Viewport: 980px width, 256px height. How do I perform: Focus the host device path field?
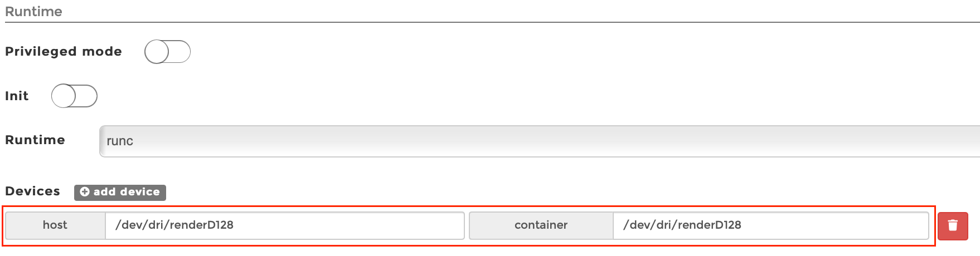pos(284,225)
